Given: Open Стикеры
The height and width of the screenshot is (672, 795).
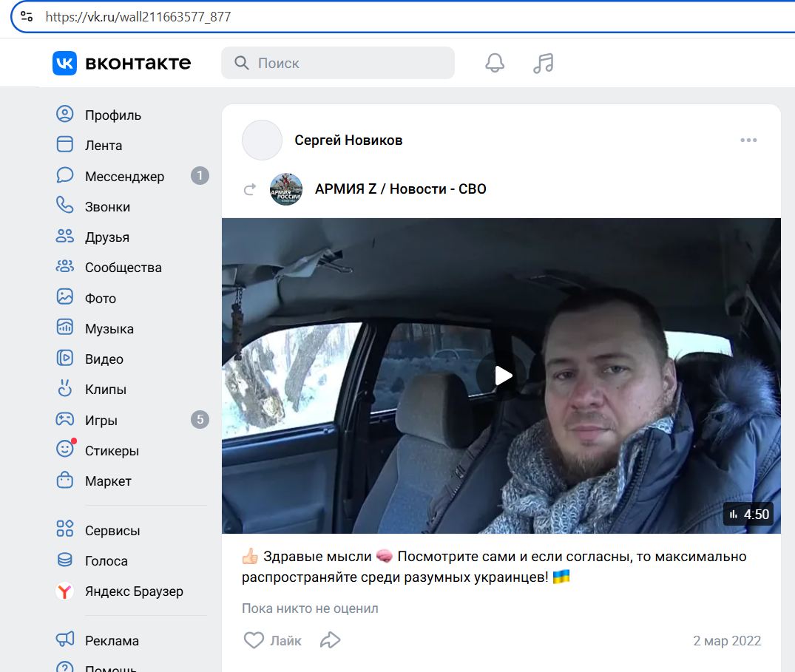Looking at the screenshot, I should (x=112, y=450).
